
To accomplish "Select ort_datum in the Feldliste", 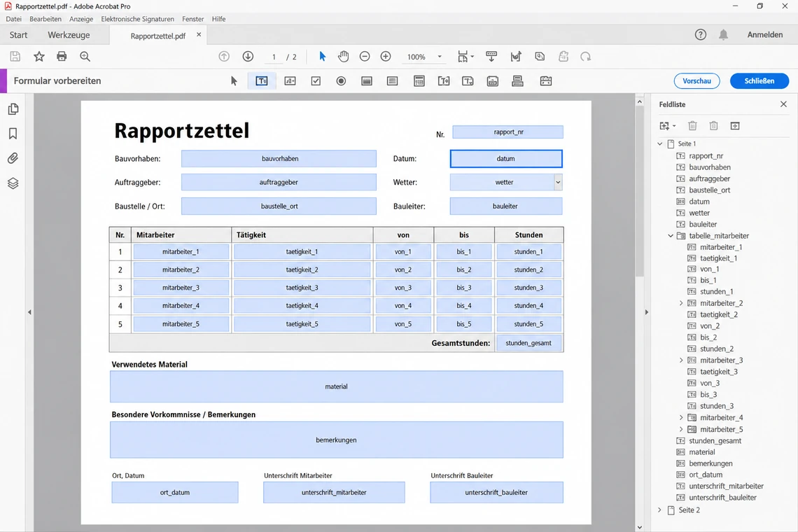I will click(x=706, y=475).
